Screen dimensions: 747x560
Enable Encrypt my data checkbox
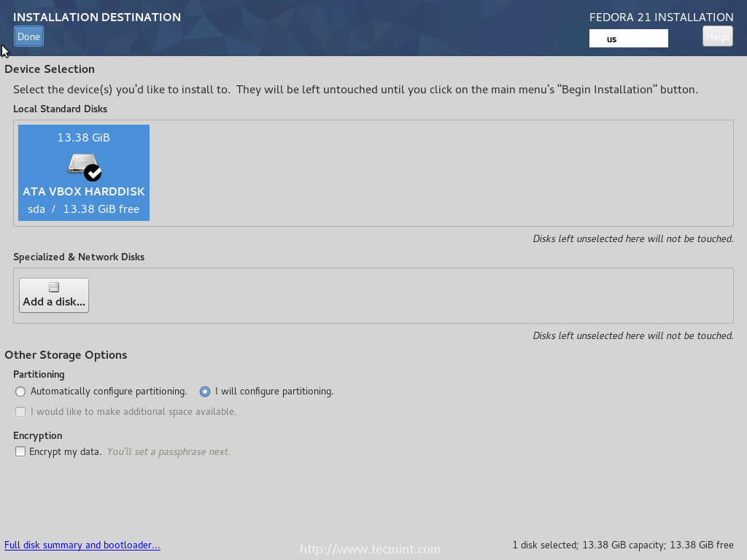[x=20, y=451]
